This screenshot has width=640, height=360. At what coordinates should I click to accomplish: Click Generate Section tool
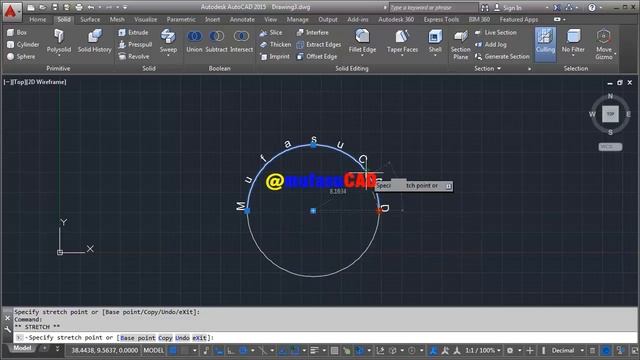click(x=502, y=57)
